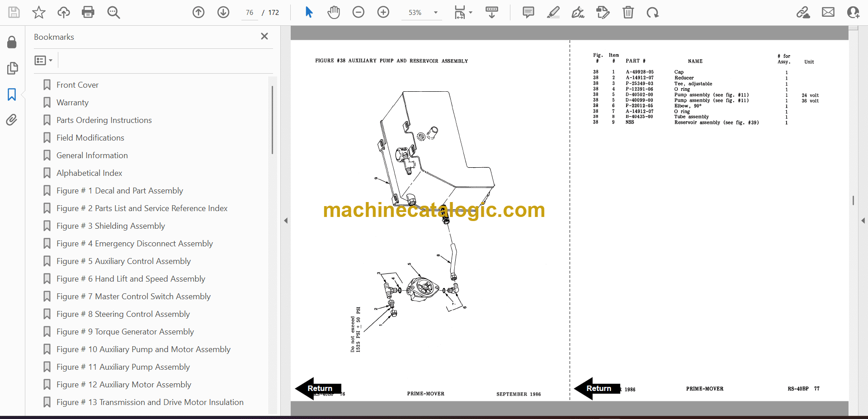This screenshot has height=419, width=868.
Task: Click the document vertical scrollbar thumb
Action: [853, 200]
